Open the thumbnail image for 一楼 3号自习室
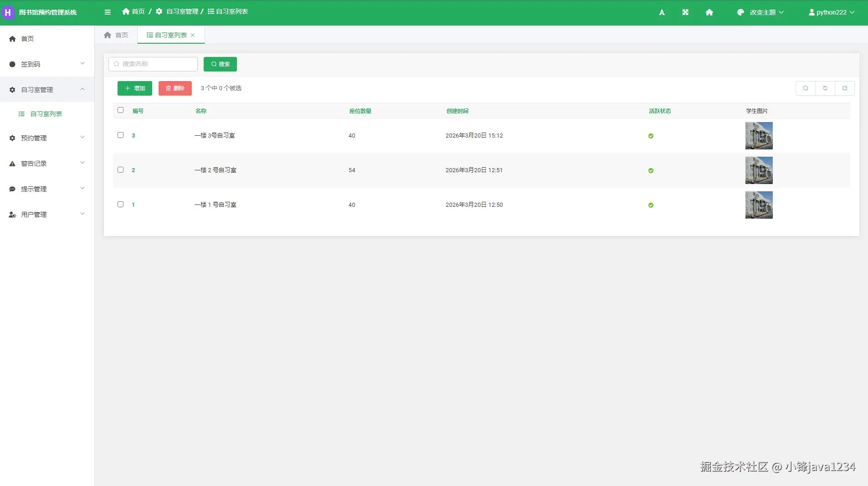 (x=759, y=136)
